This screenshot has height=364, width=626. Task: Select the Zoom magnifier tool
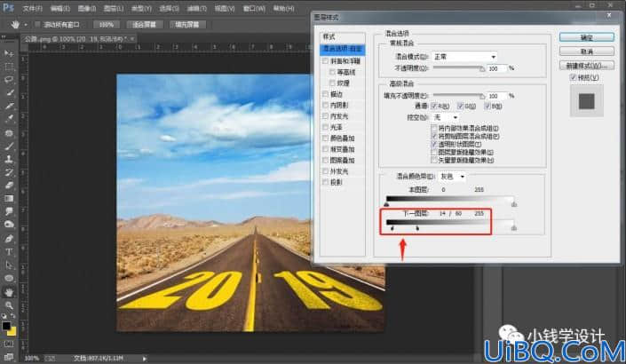tap(9, 305)
